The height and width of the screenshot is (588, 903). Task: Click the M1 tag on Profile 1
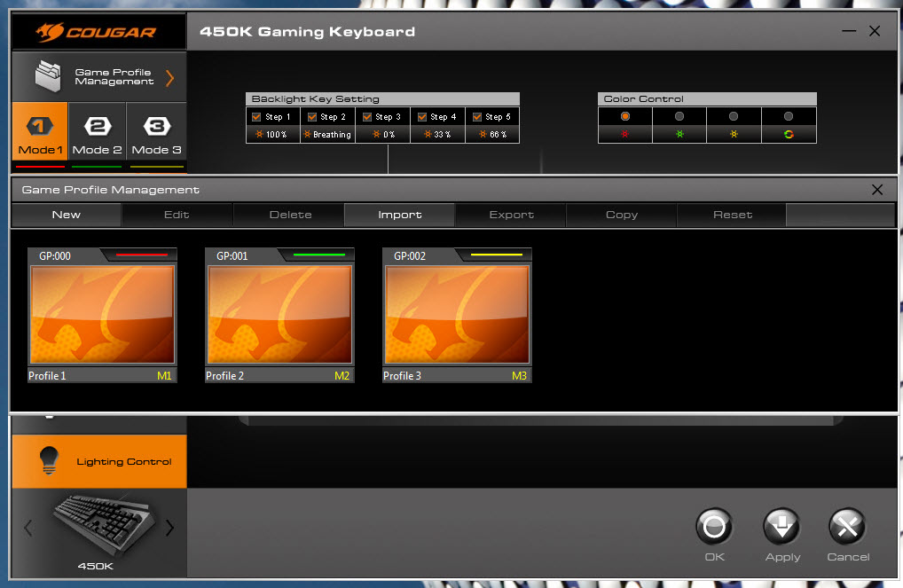click(x=164, y=376)
